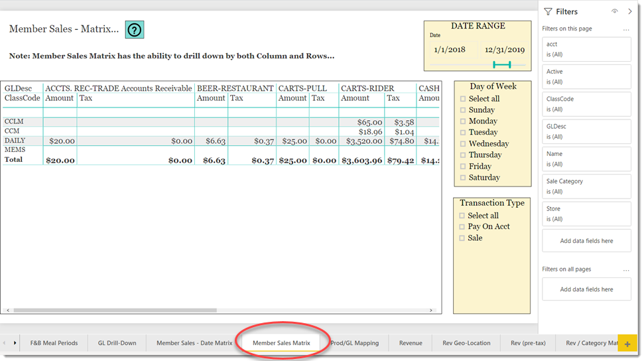Add a new page with the plus button
This screenshot has height=361, width=644.
click(627, 344)
